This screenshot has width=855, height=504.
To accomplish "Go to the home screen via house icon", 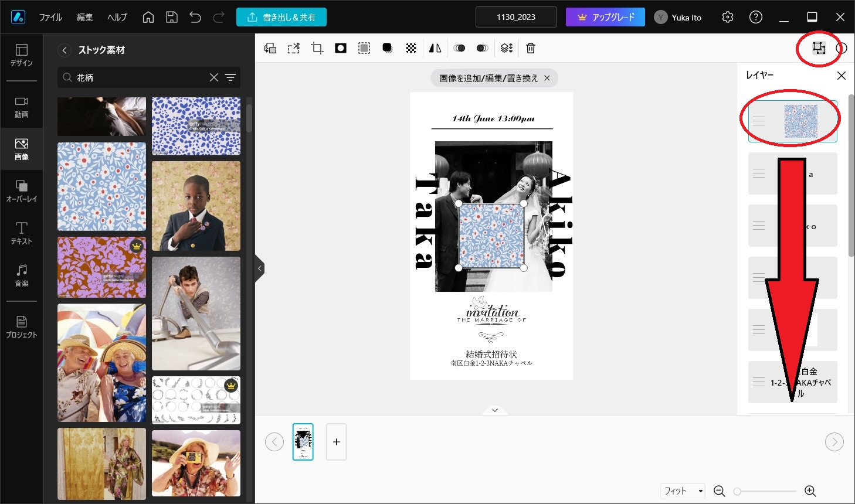I will (148, 18).
